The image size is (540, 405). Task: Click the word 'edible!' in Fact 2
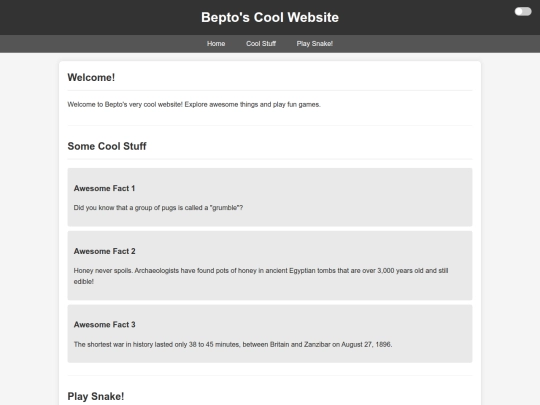(84, 281)
